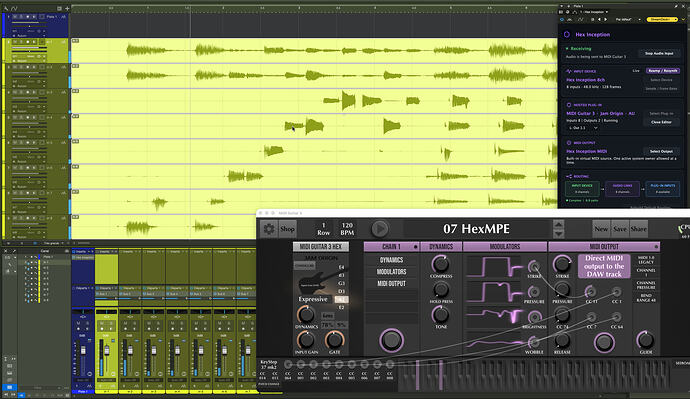Image resolution: width=690 pixels, height=399 pixels.
Task: Click the COMPRESS knob
Action: (440, 264)
